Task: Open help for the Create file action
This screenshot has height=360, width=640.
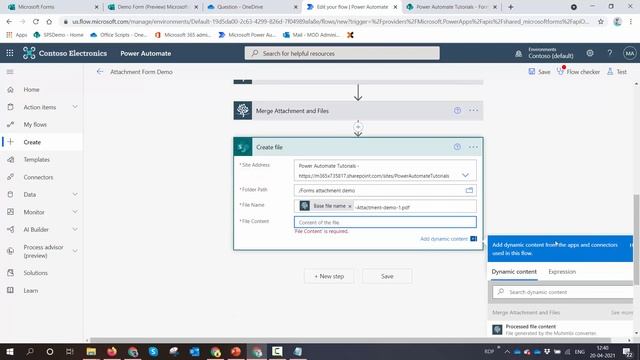Action: tap(457, 147)
